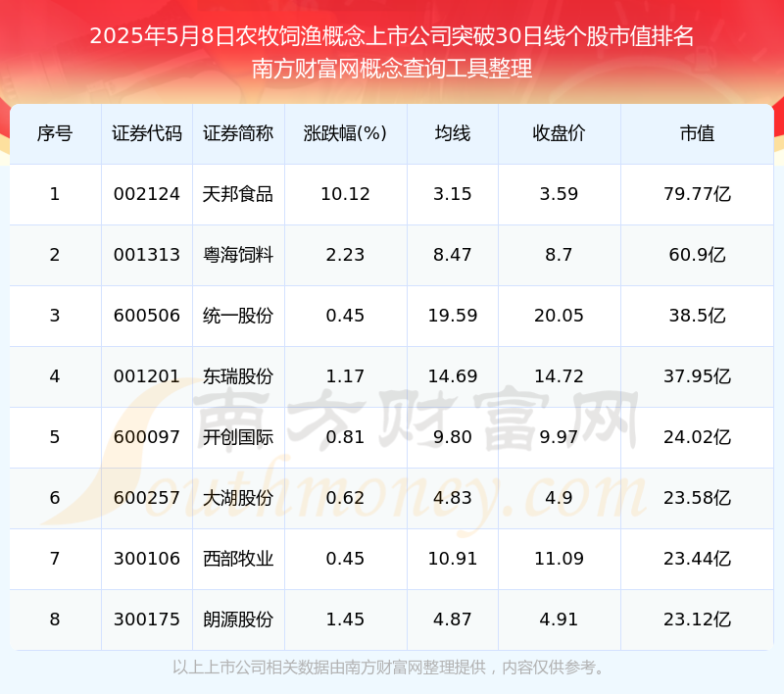Click the 0.81 change percentage
The width and height of the screenshot is (784, 694).
coord(345,437)
